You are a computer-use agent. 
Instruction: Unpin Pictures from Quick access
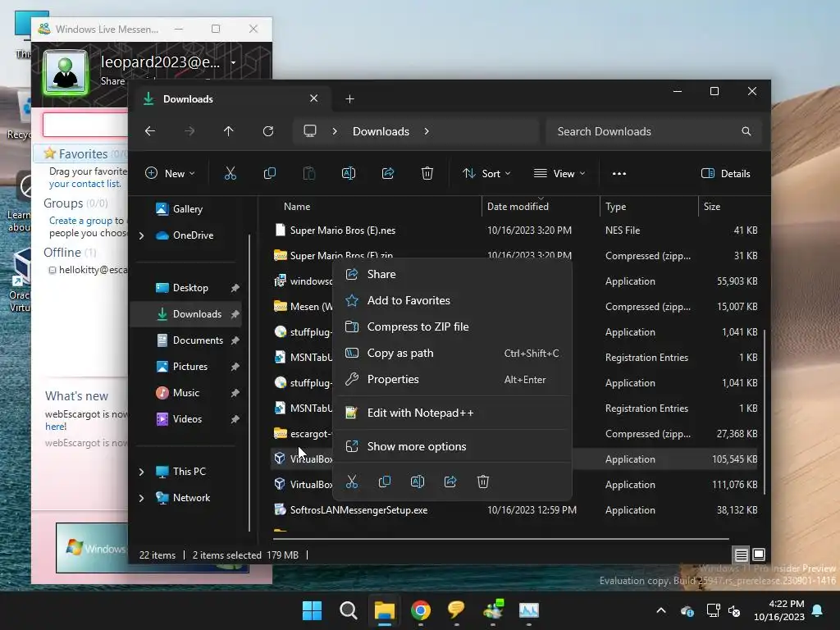point(235,367)
